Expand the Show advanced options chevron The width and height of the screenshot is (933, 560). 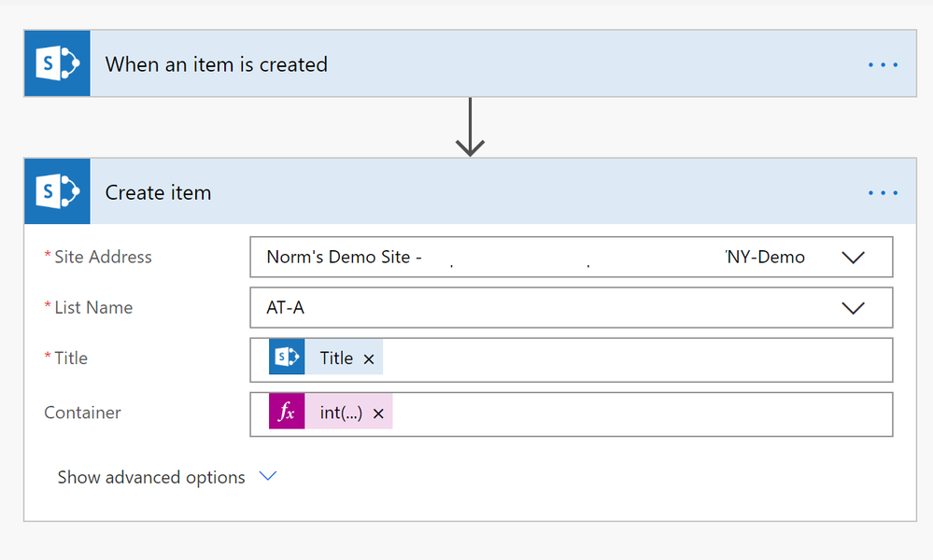268,476
